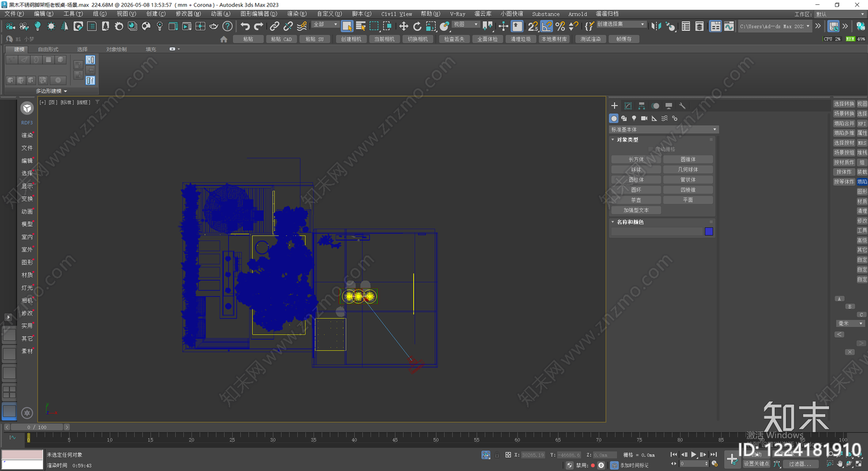Open the 创建选择集 named selection dropdown
The height and width of the screenshot is (471, 868).
pos(622,24)
